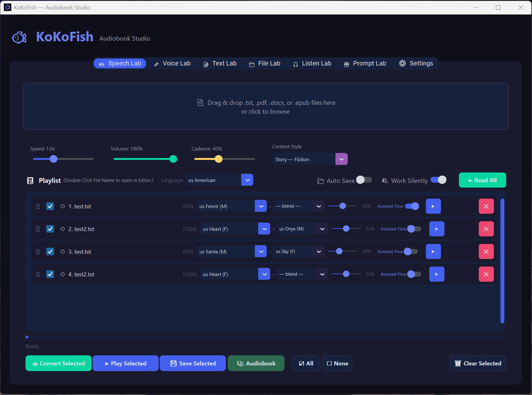Switch to the Prompt Lab tab
The width and height of the screenshot is (532, 395).
(x=365, y=63)
